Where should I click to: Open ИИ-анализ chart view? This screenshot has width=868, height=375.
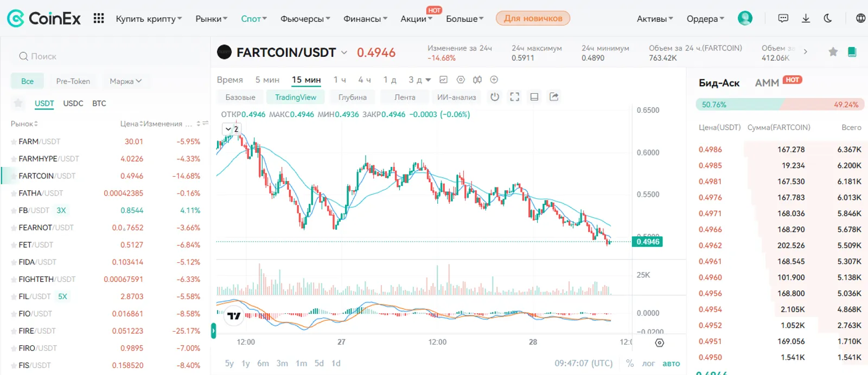click(457, 97)
